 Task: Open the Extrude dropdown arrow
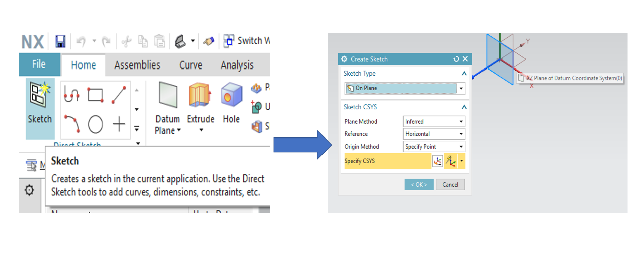pyautogui.click(x=201, y=130)
